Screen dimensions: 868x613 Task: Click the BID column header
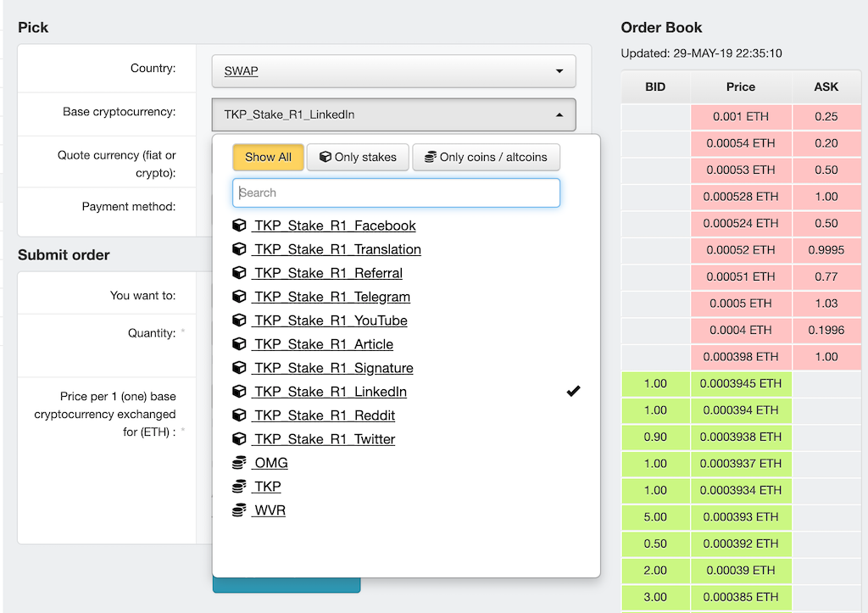tap(655, 87)
